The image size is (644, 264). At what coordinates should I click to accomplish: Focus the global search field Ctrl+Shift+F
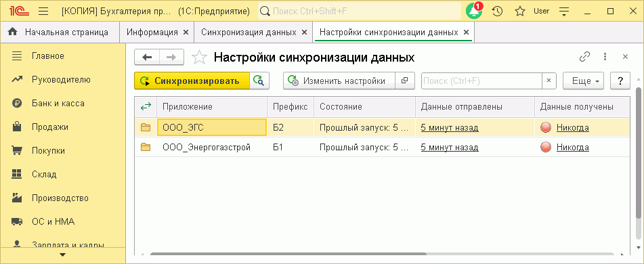(360, 11)
